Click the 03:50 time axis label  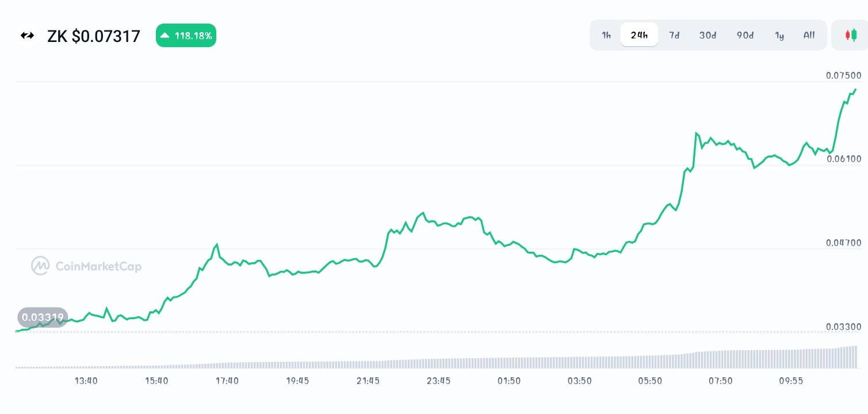(x=579, y=381)
